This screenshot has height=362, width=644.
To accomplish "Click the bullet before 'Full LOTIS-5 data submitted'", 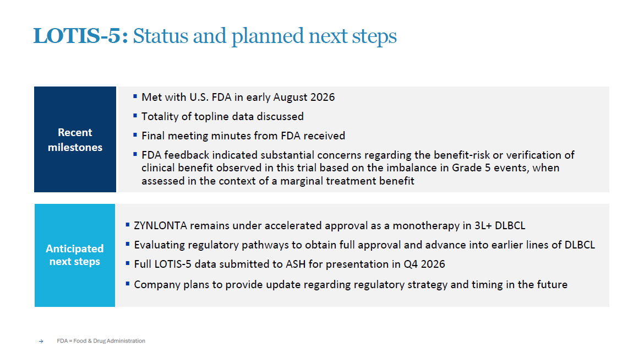I will coord(128,263).
